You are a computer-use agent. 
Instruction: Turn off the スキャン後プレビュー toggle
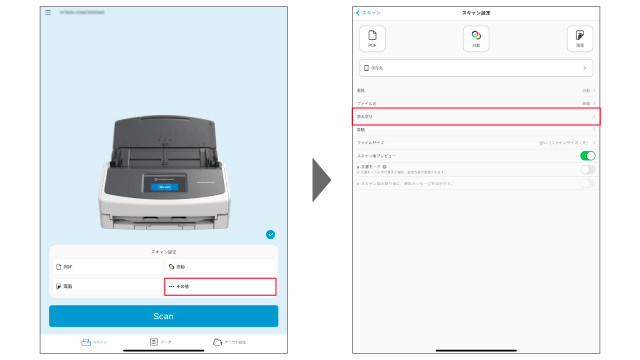click(587, 156)
